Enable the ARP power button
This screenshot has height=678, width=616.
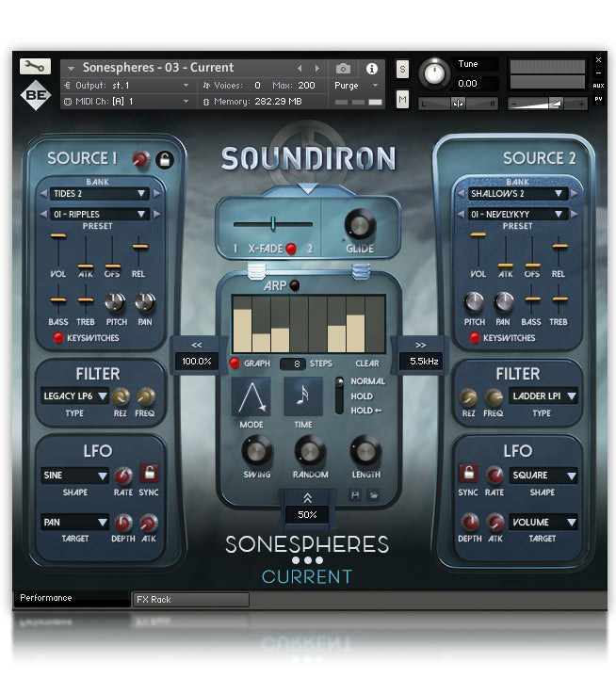point(295,285)
